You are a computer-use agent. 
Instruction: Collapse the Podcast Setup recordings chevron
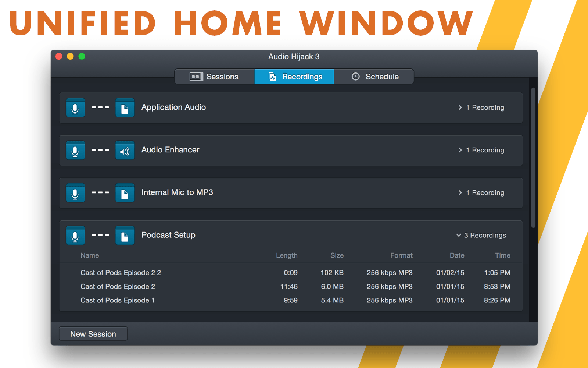point(459,235)
